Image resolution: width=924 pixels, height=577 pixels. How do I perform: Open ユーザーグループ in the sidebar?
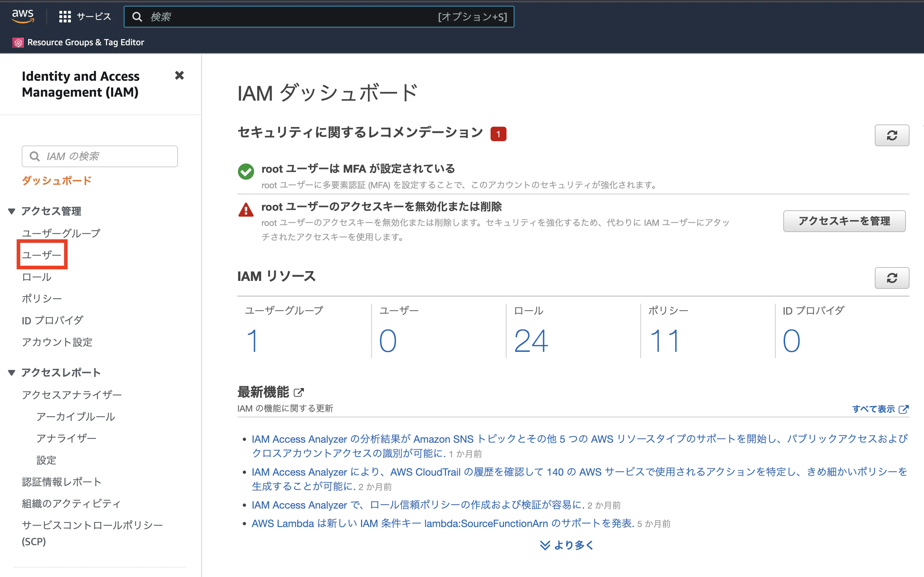click(62, 233)
